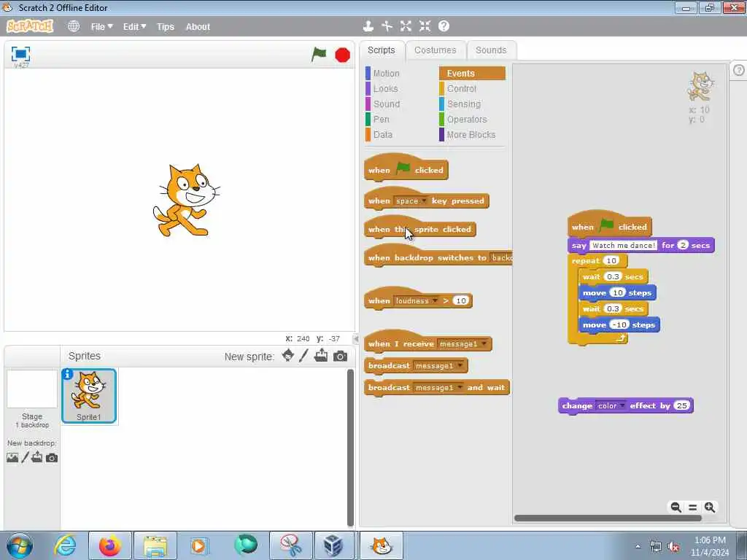Open Windows Start menu

(20, 545)
